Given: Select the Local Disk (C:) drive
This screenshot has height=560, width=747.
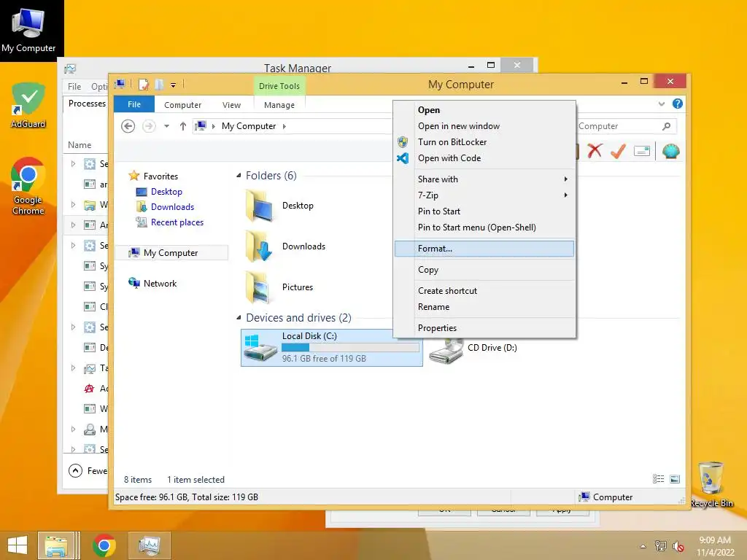Looking at the screenshot, I should pos(332,348).
